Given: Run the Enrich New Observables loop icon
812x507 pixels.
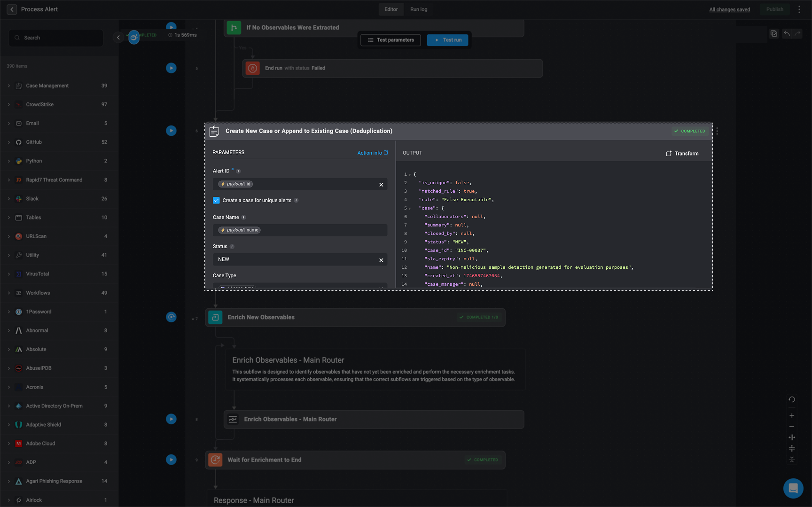Looking at the screenshot, I should tap(171, 317).
